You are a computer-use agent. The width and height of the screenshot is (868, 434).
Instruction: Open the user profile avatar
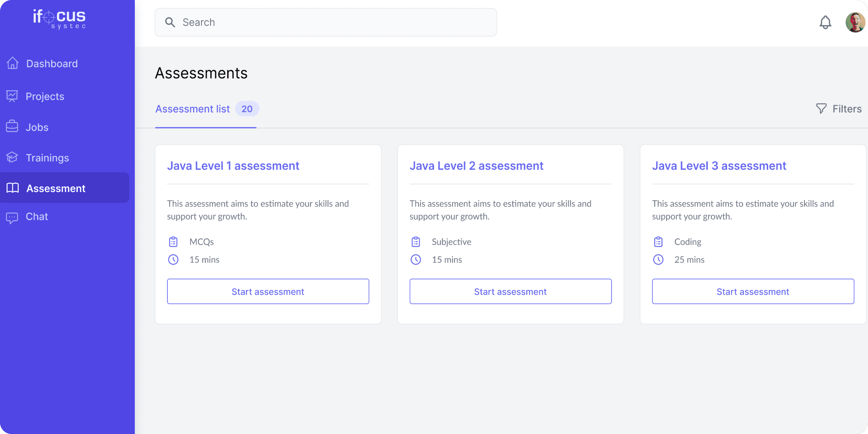pos(855,22)
